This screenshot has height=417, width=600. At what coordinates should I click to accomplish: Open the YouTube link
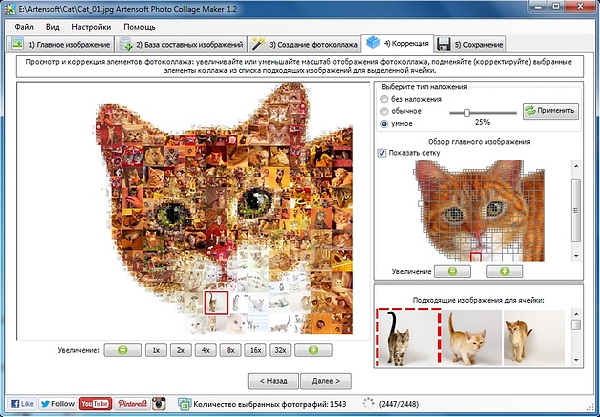[x=95, y=404]
